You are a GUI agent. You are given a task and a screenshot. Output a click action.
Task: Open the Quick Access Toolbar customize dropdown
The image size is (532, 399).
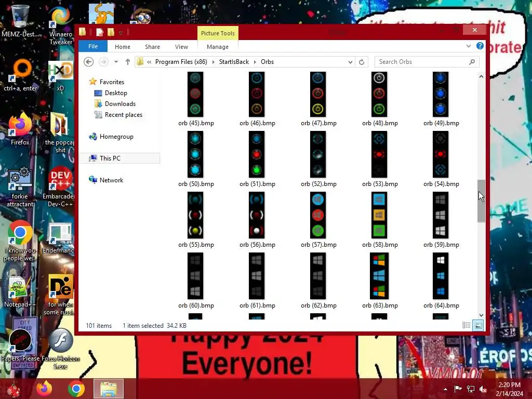[x=121, y=33]
